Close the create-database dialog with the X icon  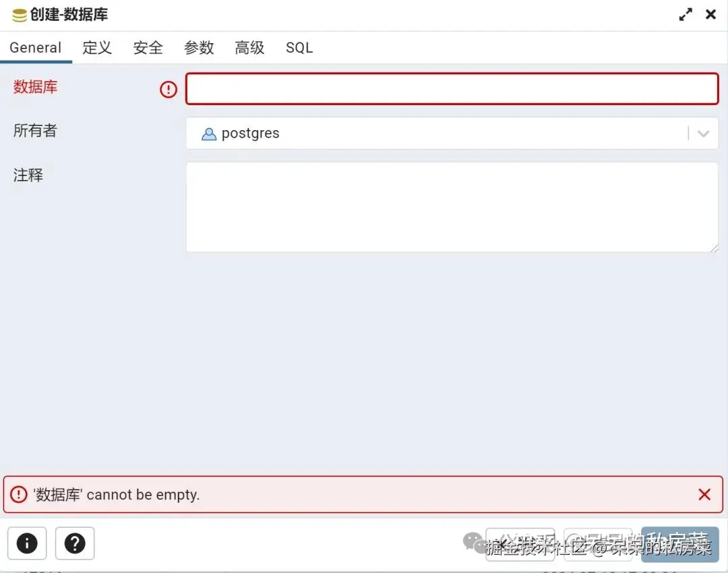pyautogui.click(x=710, y=14)
